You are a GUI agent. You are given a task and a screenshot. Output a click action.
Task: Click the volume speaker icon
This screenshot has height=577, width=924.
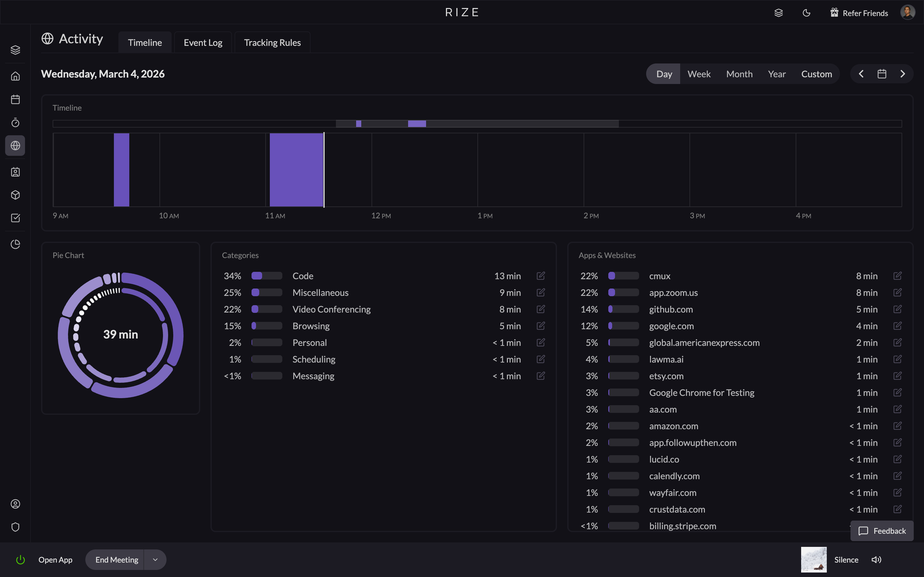tap(876, 559)
